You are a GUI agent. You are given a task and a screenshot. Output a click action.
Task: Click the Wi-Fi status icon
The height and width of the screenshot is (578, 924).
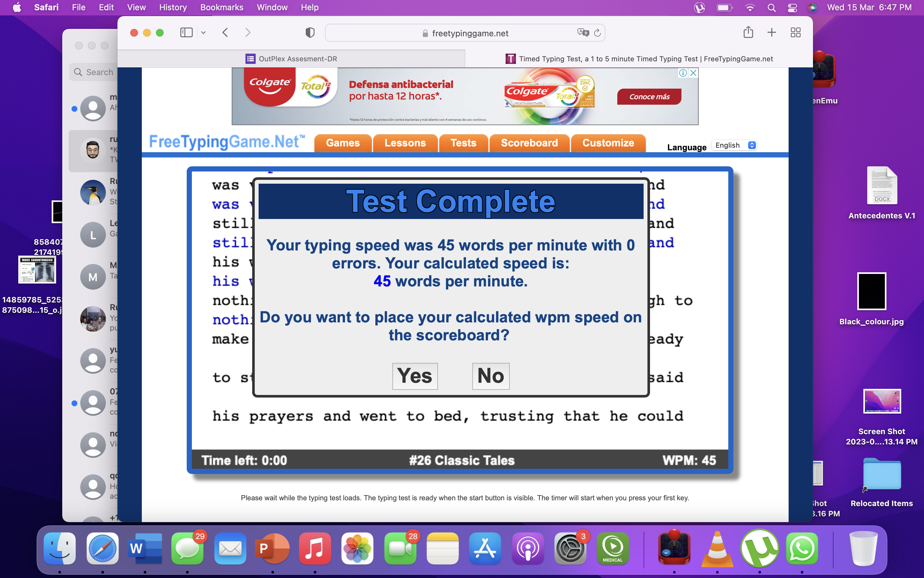pyautogui.click(x=750, y=8)
